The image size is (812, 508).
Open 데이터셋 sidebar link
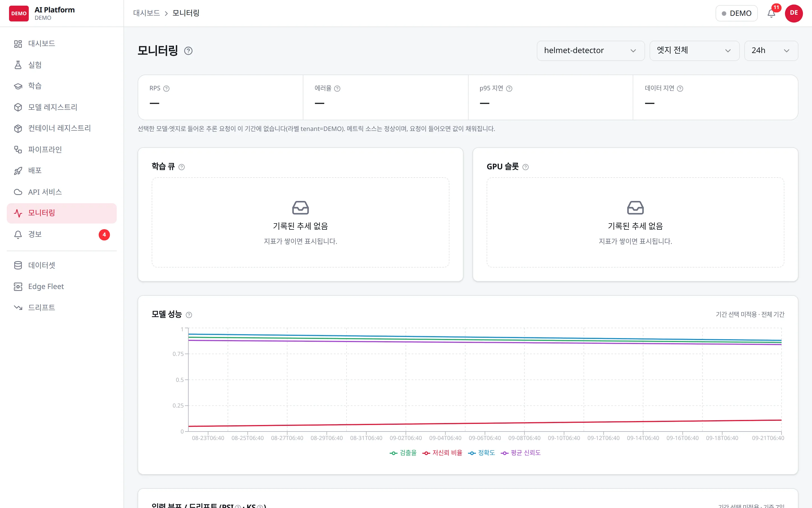coord(62,265)
